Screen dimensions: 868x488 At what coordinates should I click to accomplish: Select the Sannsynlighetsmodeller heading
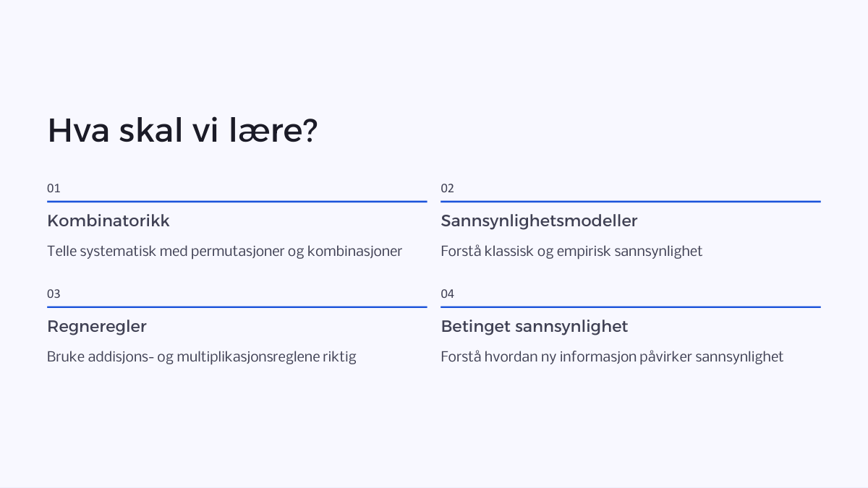pyautogui.click(x=539, y=221)
